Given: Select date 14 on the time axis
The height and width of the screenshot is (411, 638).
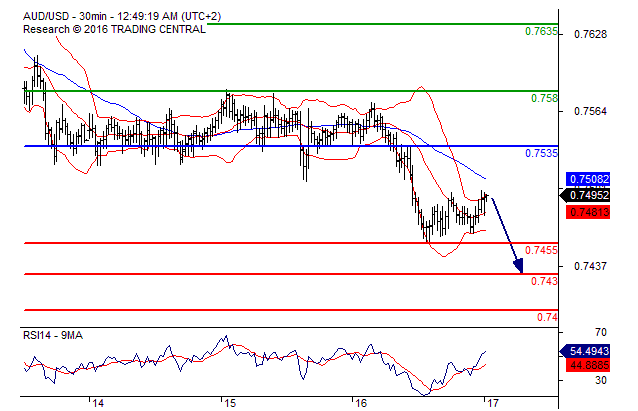Looking at the screenshot, I should (x=98, y=403).
